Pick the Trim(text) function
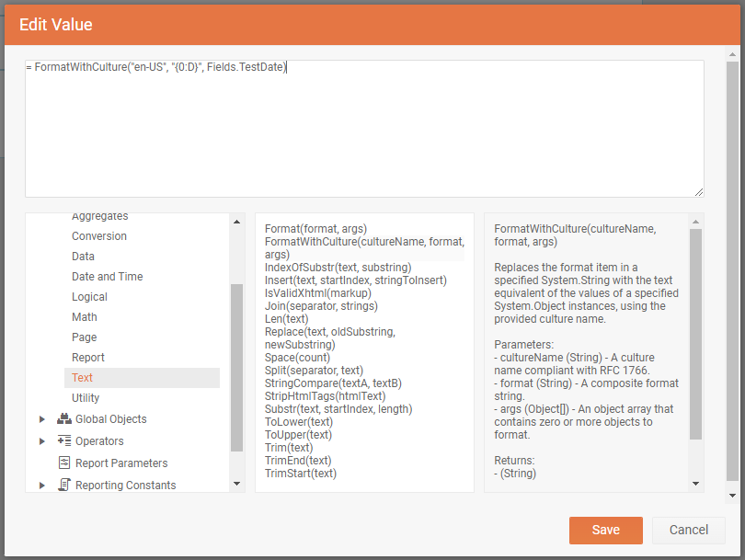745x560 pixels. click(288, 448)
